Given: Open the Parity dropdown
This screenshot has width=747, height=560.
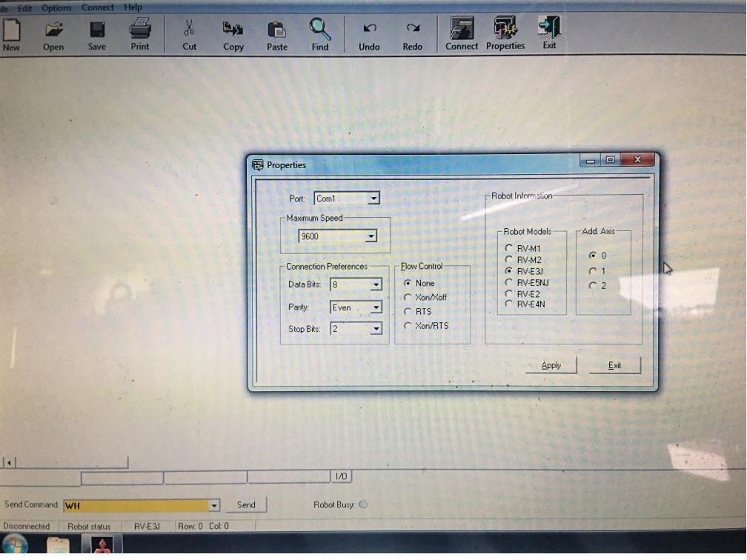Looking at the screenshot, I should tap(376, 307).
